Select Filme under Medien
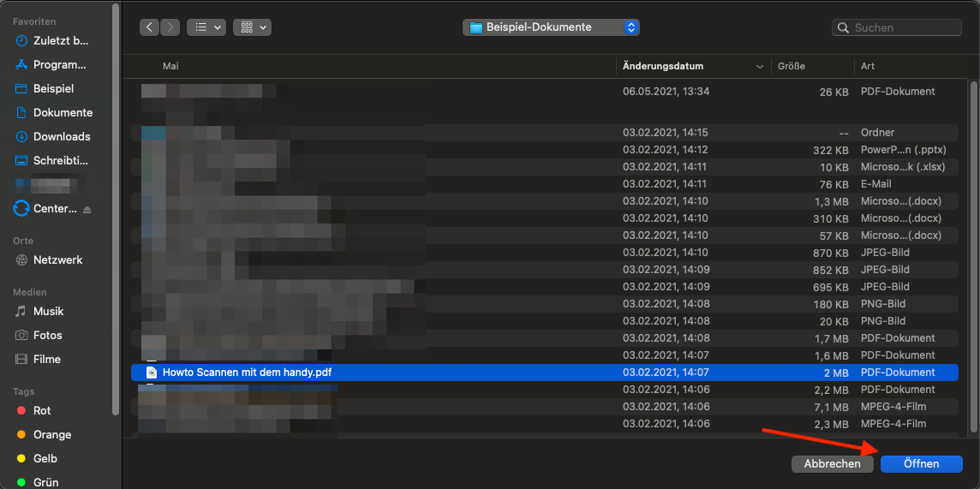The image size is (980, 489). 39,359
